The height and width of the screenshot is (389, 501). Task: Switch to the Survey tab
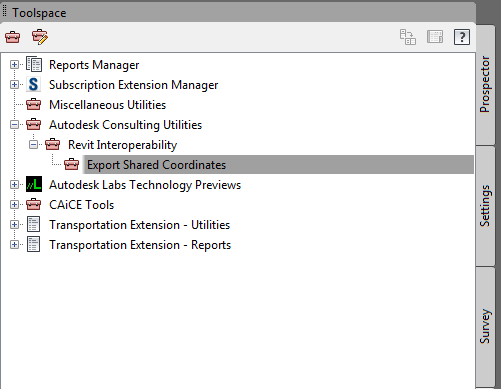point(485,327)
